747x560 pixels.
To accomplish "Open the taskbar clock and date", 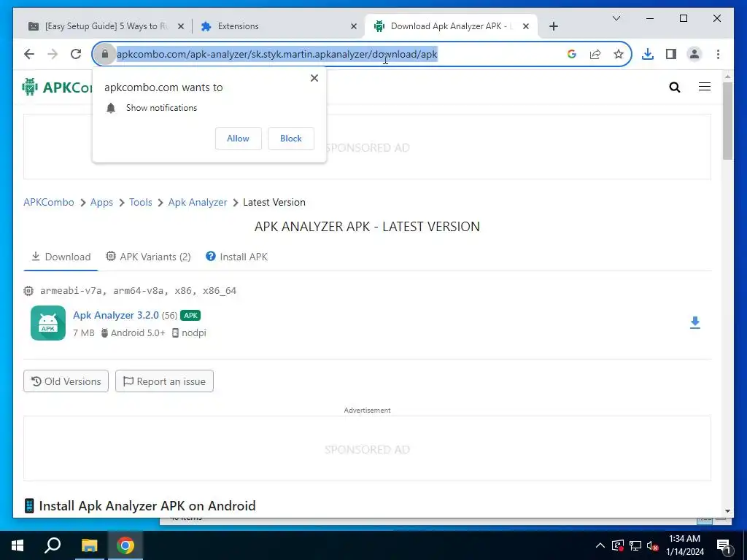I will (684, 545).
